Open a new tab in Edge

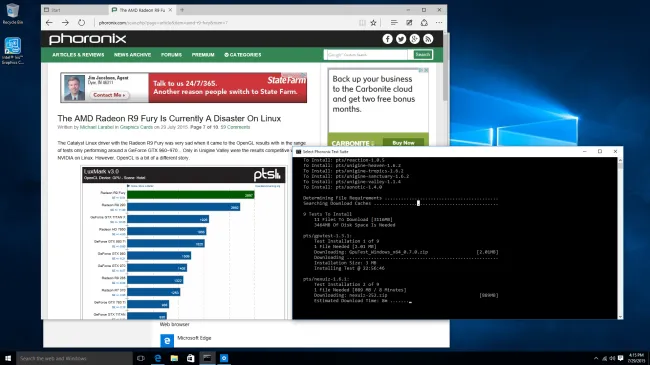coord(182,10)
